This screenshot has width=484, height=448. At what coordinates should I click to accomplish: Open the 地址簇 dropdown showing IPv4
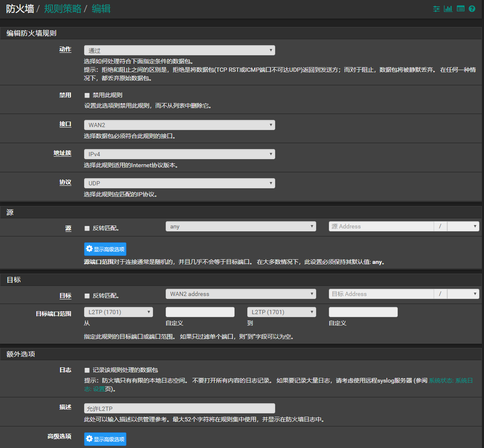point(179,154)
